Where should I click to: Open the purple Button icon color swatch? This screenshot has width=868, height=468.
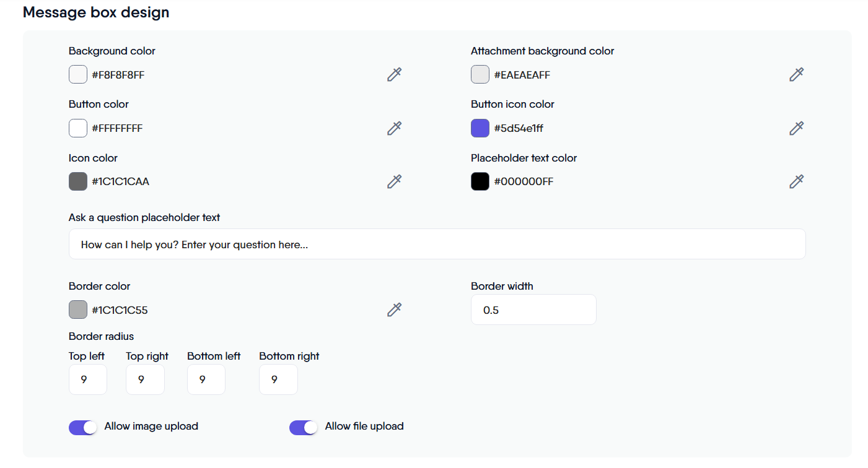pyautogui.click(x=480, y=128)
